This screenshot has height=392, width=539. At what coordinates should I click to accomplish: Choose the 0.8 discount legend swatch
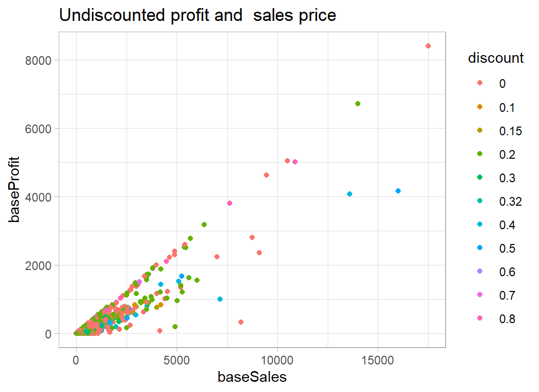480,319
